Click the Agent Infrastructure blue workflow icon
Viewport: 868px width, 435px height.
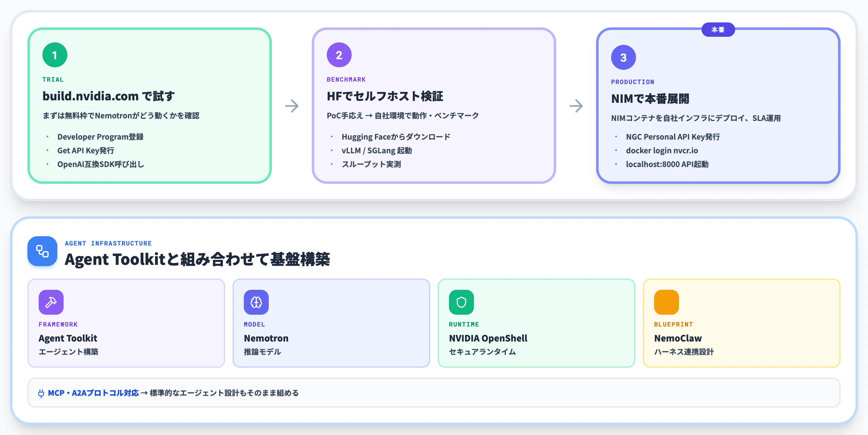42,251
